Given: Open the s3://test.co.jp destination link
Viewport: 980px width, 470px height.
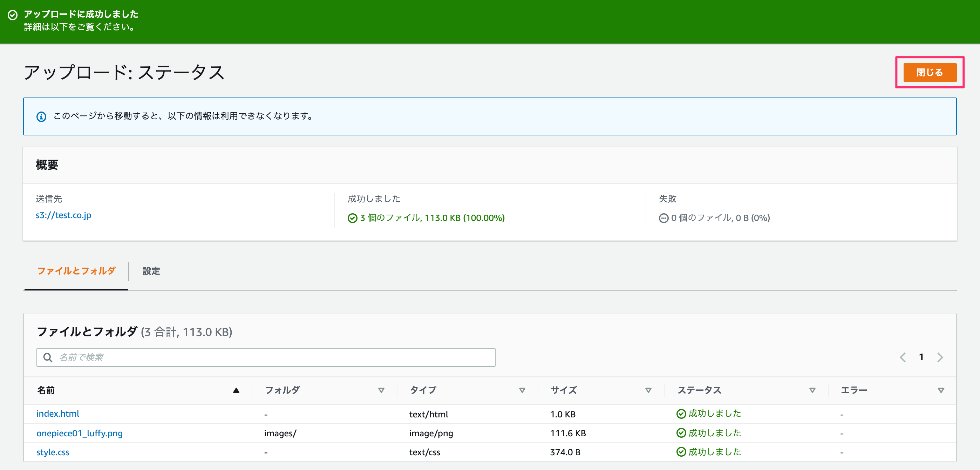Looking at the screenshot, I should [63, 215].
